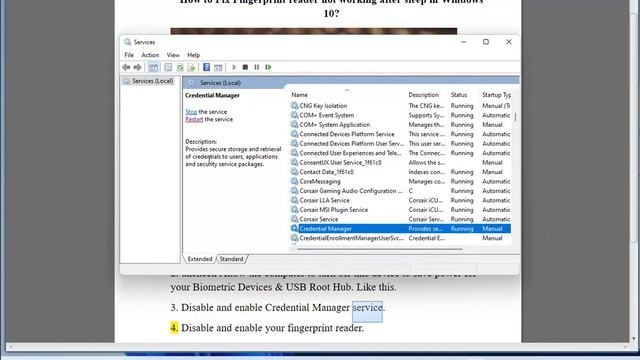Select the Corsair Service row
The height and width of the screenshot is (360, 640).
point(400,219)
